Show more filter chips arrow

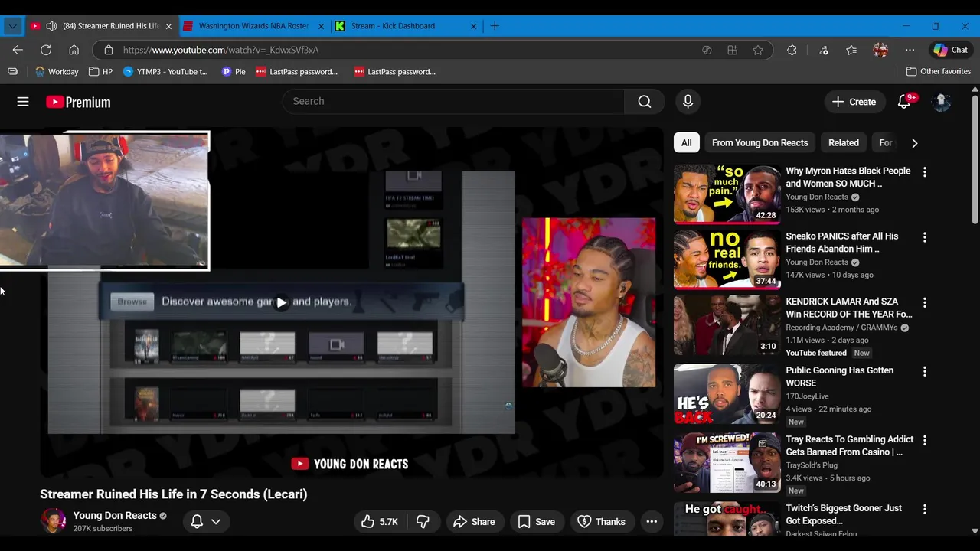914,143
